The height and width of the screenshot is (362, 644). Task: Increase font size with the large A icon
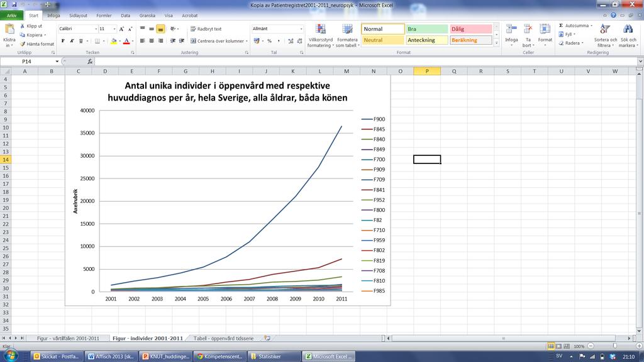(x=121, y=29)
